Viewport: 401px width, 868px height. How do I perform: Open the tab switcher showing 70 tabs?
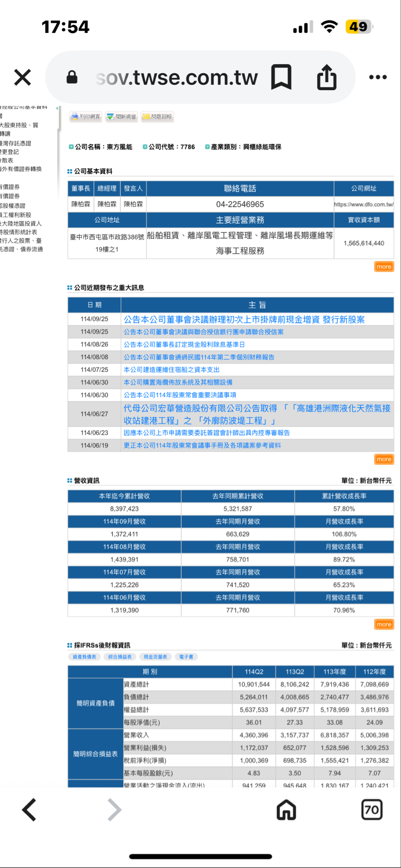click(x=371, y=810)
